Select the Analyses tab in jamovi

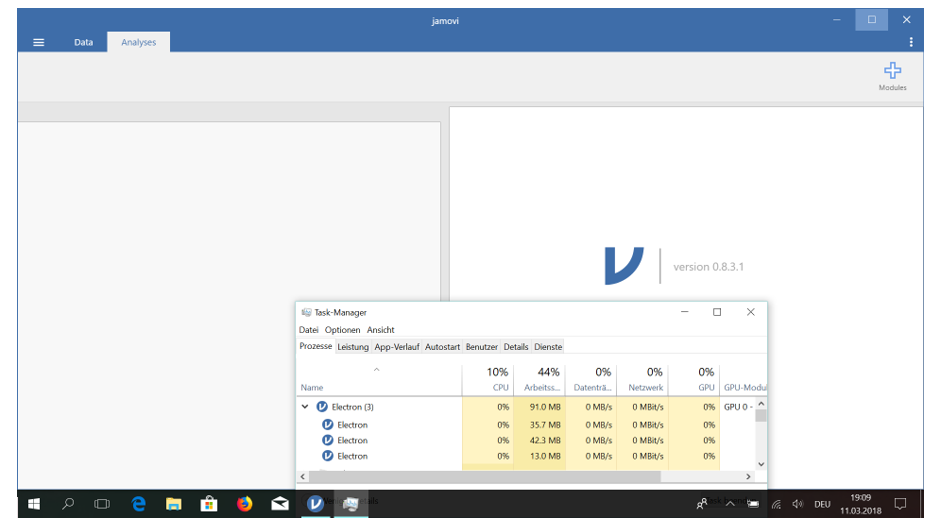tap(139, 42)
